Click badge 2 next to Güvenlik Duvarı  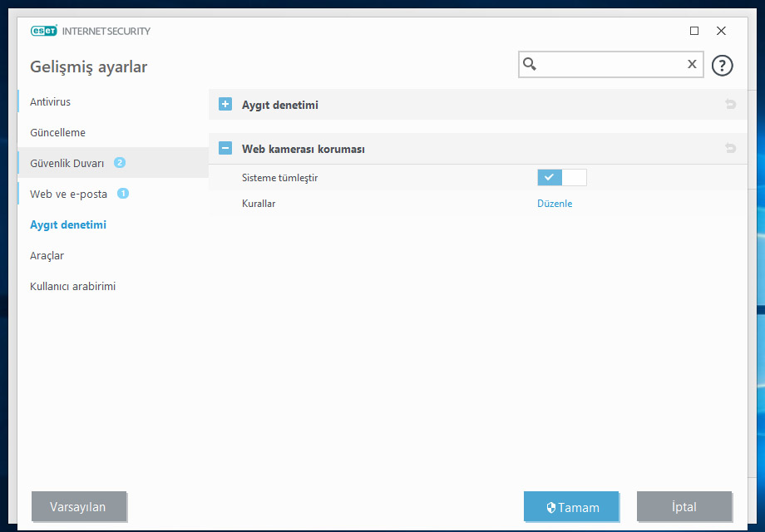click(x=120, y=162)
